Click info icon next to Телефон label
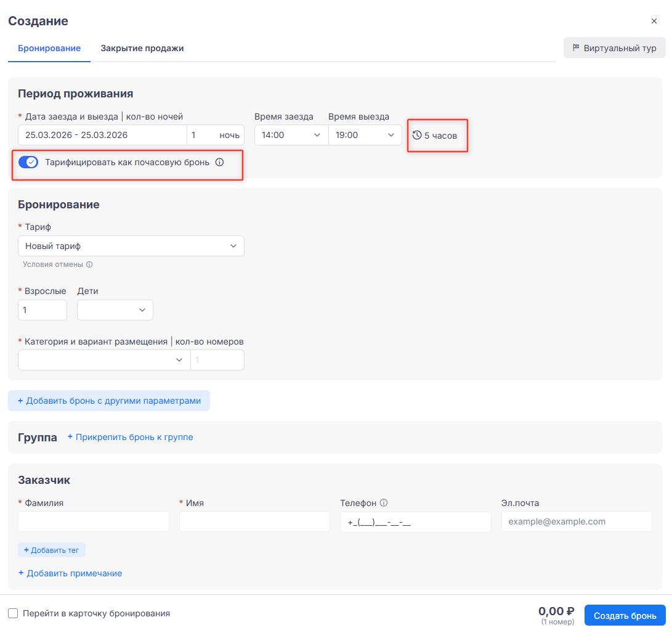Image resolution: width=672 pixels, height=633 pixels. click(384, 503)
